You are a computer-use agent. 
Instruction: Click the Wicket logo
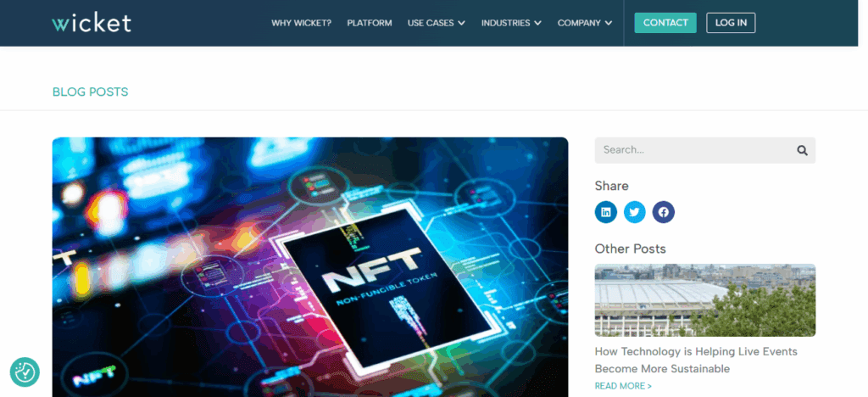92,23
